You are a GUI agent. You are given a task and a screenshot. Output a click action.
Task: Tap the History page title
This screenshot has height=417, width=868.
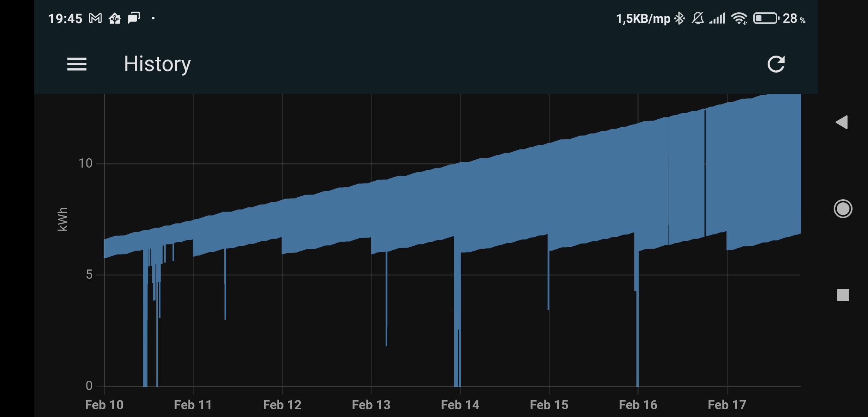pos(157,64)
